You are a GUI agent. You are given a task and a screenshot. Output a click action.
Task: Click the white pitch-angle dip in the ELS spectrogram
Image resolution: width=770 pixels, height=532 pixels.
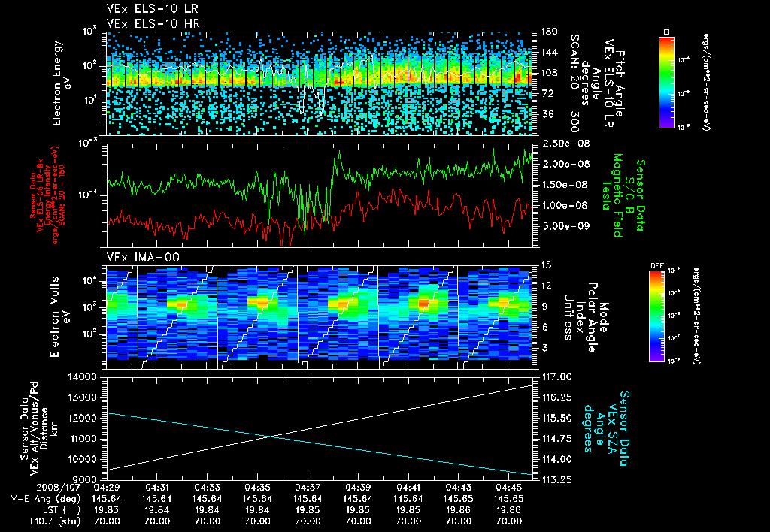302,103
